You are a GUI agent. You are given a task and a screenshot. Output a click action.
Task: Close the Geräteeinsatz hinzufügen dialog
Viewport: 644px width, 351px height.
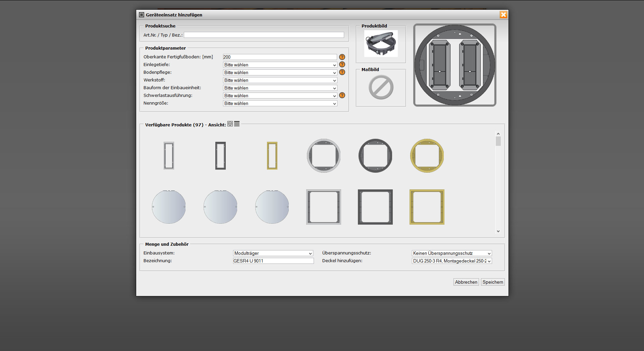[503, 15]
